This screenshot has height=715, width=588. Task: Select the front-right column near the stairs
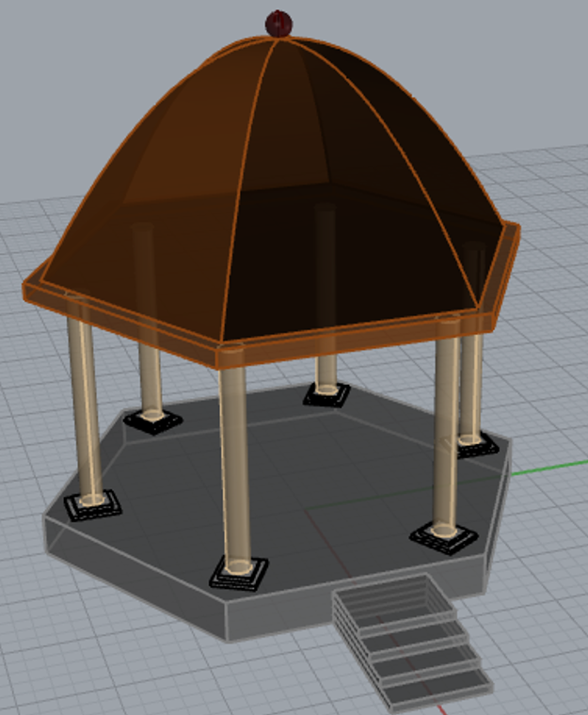(447, 433)
